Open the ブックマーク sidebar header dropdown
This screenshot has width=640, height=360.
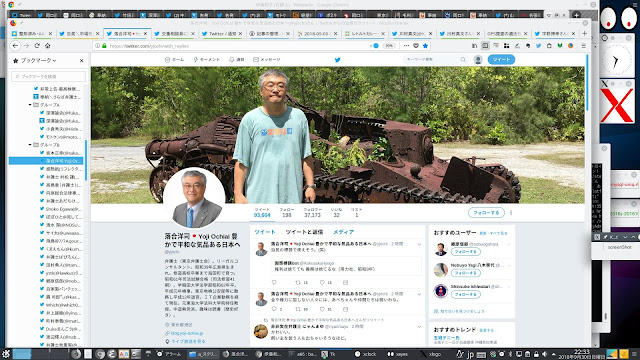(38, 60)
